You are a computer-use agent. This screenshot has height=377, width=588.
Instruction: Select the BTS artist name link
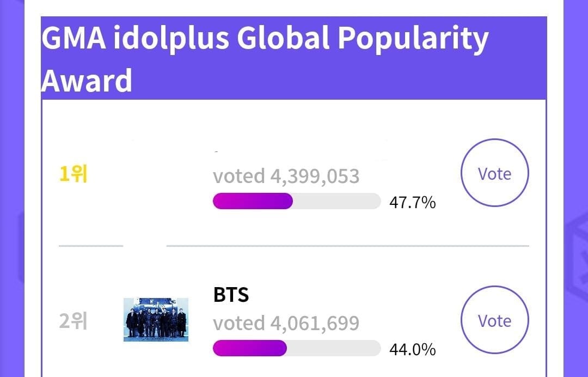231,295
